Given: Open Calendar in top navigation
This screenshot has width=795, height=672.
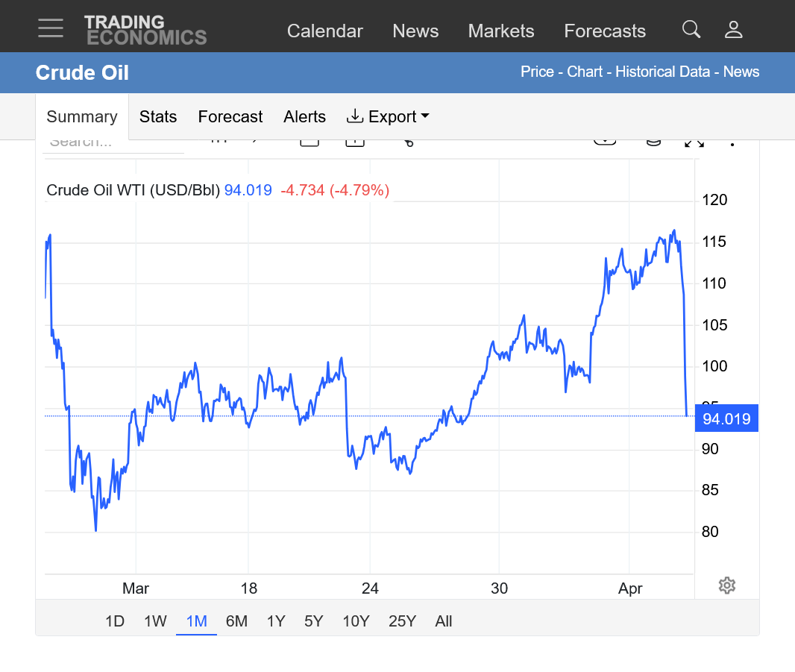Looking at the screenshot, I should point(324,31).
